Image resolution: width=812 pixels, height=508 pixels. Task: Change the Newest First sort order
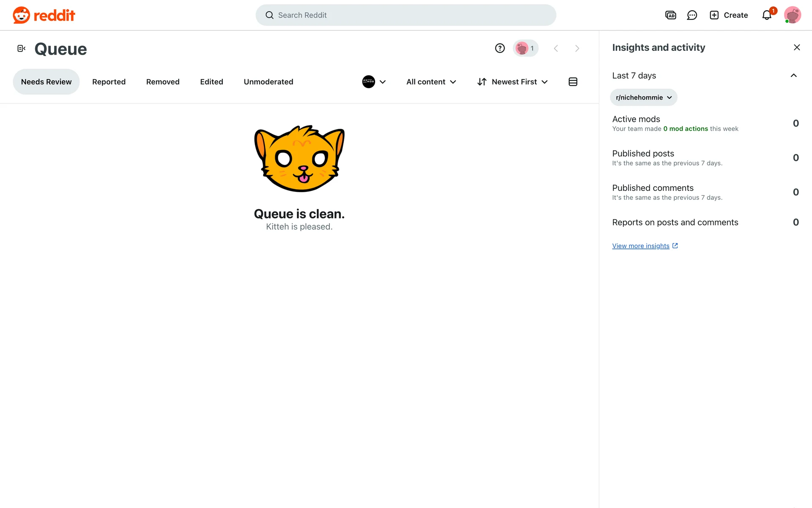coord(513,82)
